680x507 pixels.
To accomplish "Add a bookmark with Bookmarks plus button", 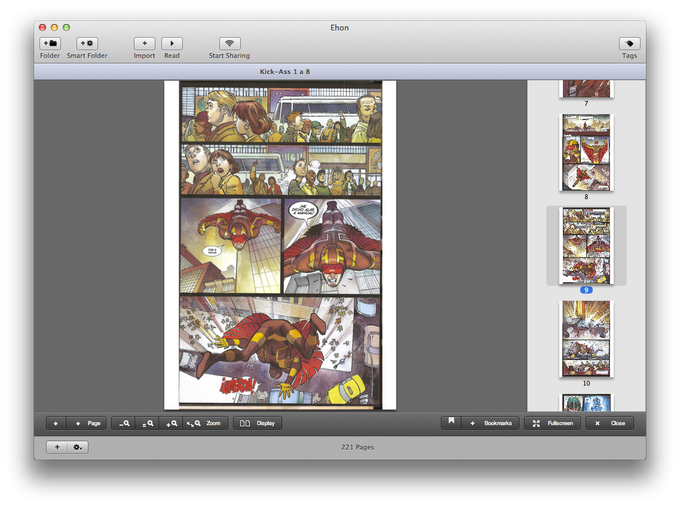I will click(x=490, y=423).
